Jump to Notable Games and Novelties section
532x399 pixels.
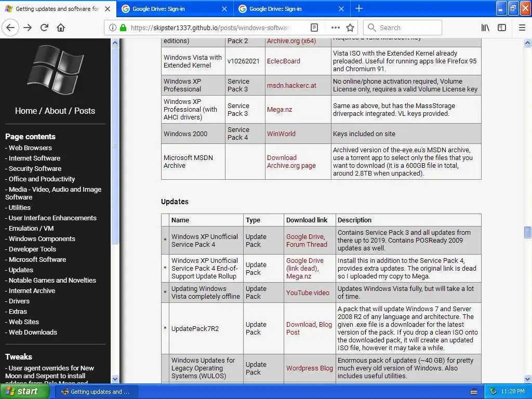pos(52,280)
